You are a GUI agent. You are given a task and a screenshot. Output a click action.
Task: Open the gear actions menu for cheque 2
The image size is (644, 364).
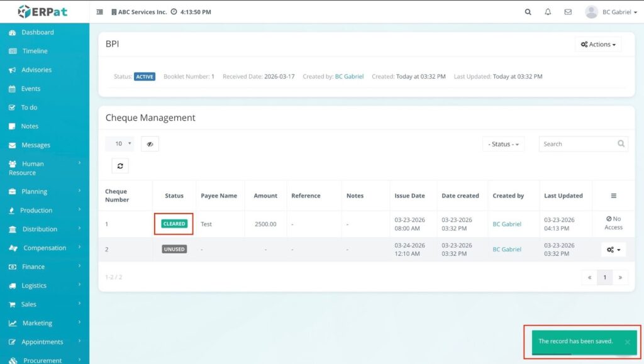[x=613, y=250]
